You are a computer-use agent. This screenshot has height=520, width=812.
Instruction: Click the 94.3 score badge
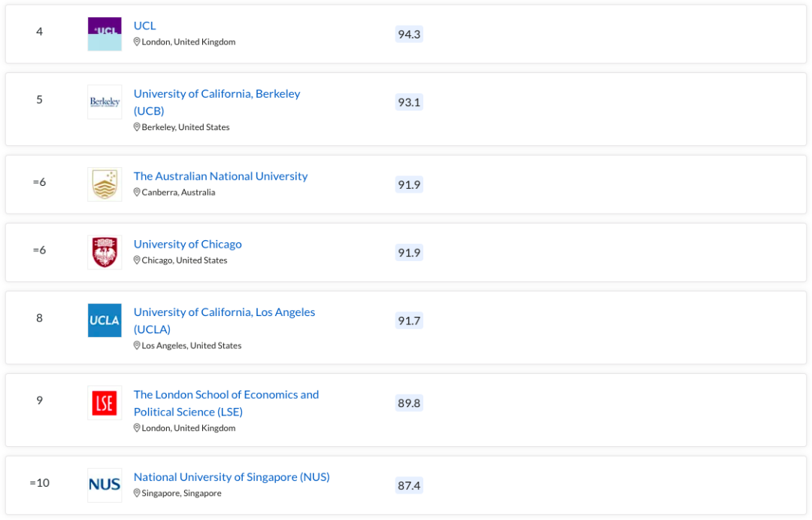tap(409, 34)
